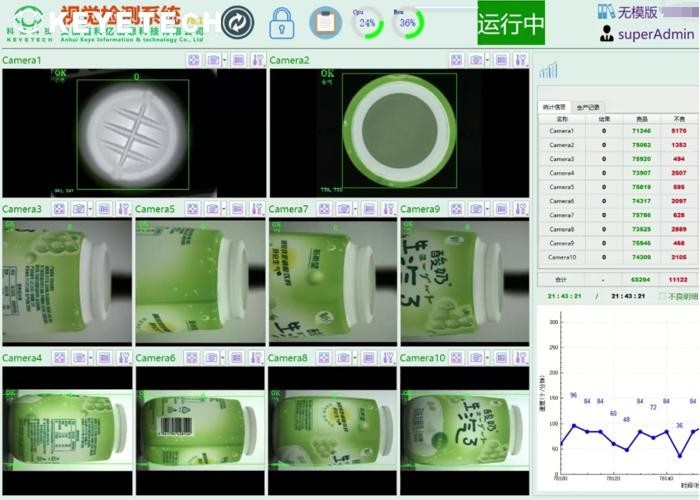Switch to the 生产记录 tab

(x=589, y=107)
